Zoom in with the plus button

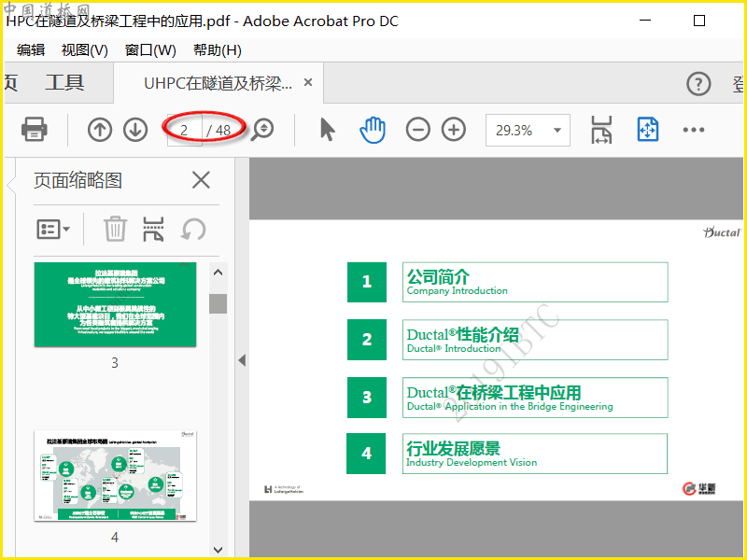tap(454, 130)
